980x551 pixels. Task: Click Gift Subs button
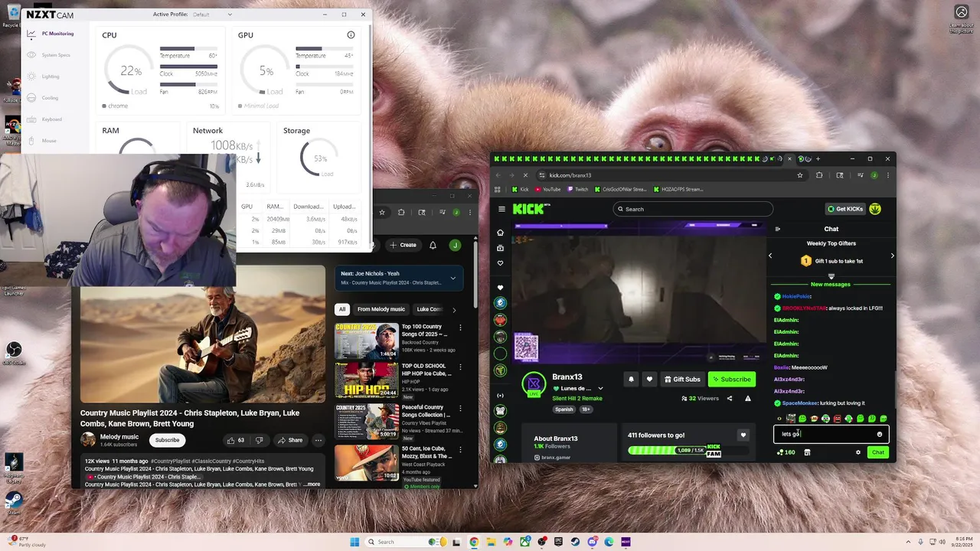coord(682,379)
